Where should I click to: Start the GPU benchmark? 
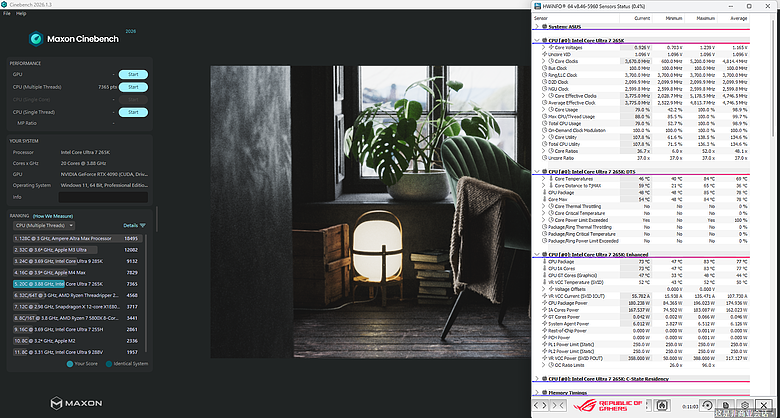tap(133, 75)
